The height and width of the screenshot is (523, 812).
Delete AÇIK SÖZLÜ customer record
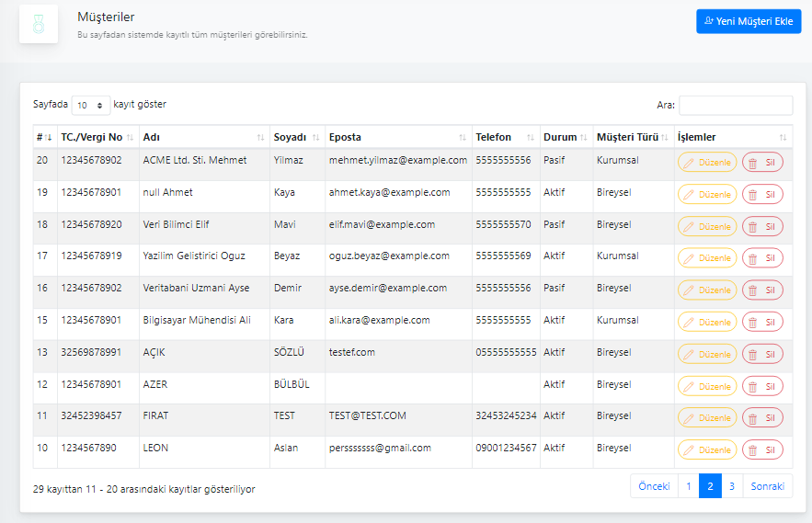click(762, 354)
